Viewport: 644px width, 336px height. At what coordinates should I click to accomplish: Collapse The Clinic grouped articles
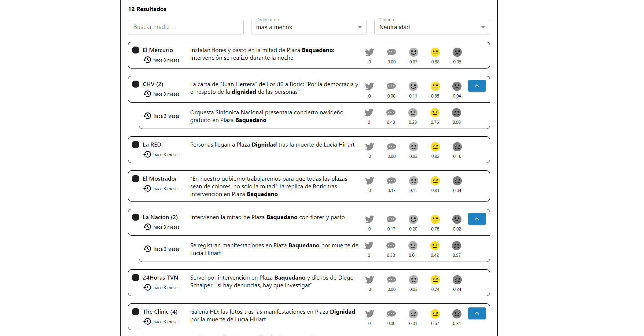click(x=476, y=313)
